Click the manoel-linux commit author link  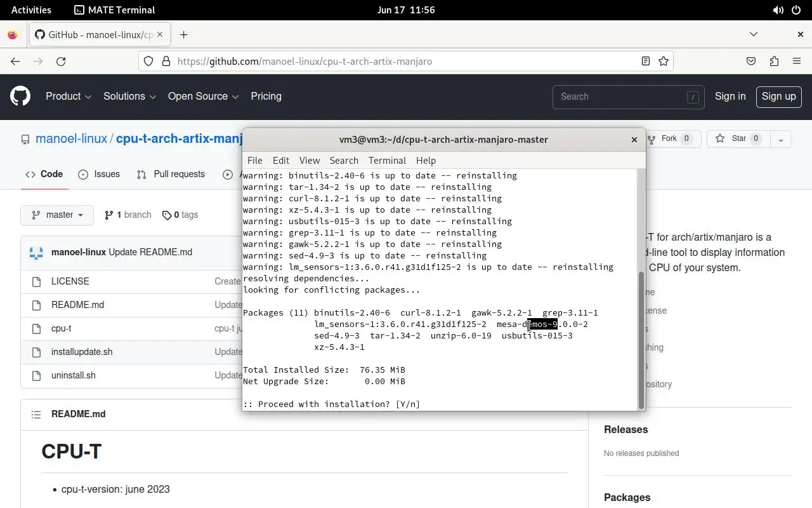pyautogui.click(x=79, y=252)
